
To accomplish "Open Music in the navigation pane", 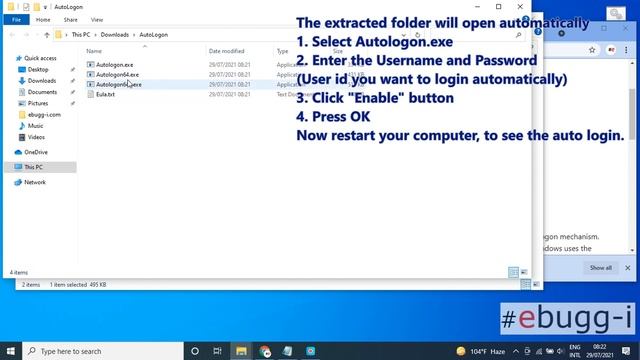I will [x=35, y=126].
